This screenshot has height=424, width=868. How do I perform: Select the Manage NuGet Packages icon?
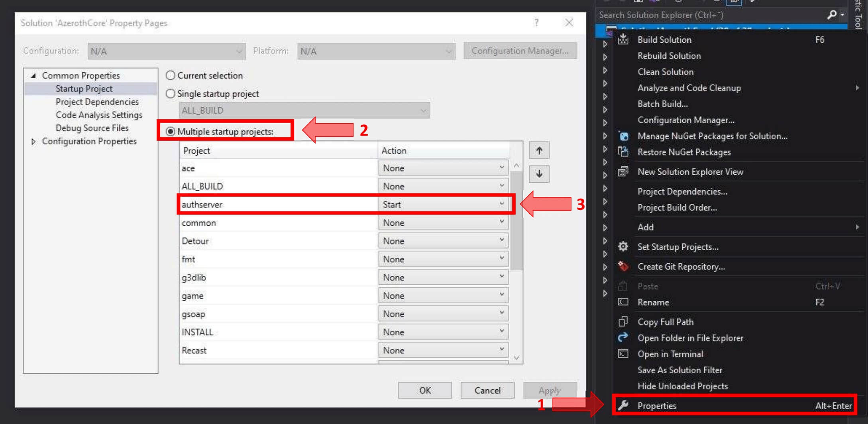point(623,136)
